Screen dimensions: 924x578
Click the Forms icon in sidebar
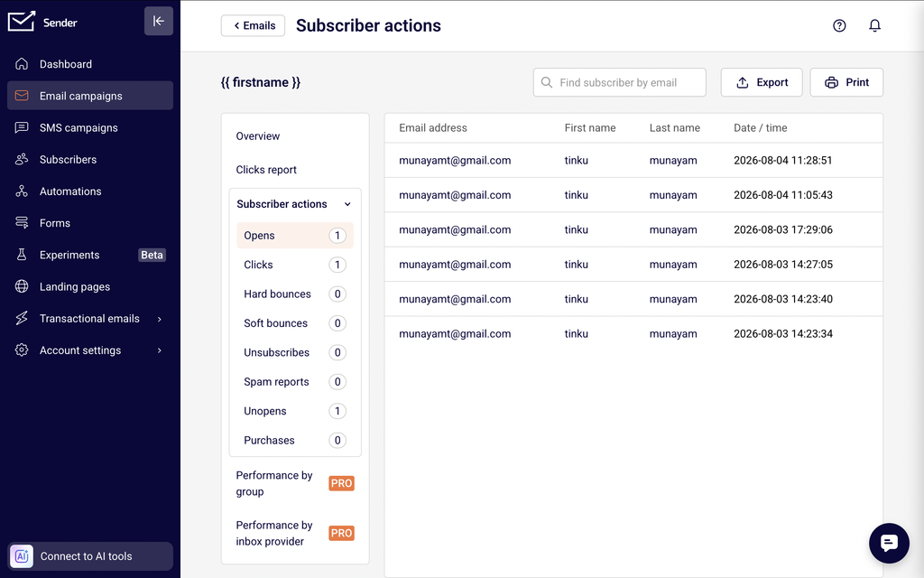click(22, 223)
